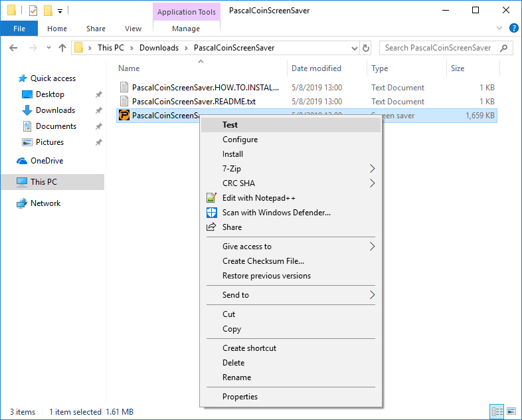522x420 pixels.
Task: Switch to the View ribbon tab
Action: pyautogui.click(x=133, y=29)
